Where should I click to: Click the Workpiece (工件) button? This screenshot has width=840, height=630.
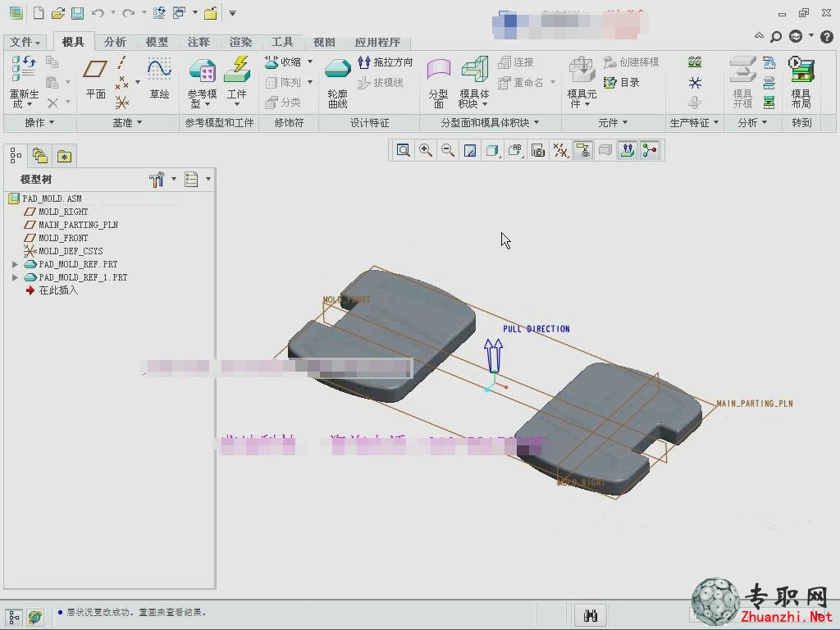[237, 80]
